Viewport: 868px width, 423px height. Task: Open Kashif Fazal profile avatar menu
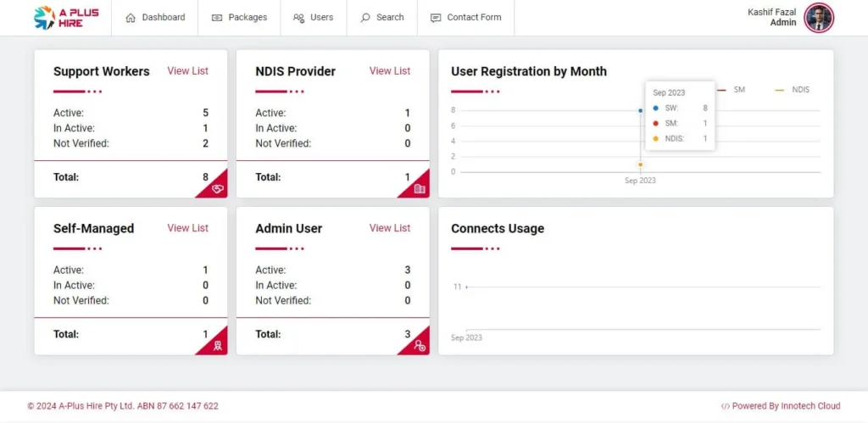(x=819, y=18)
